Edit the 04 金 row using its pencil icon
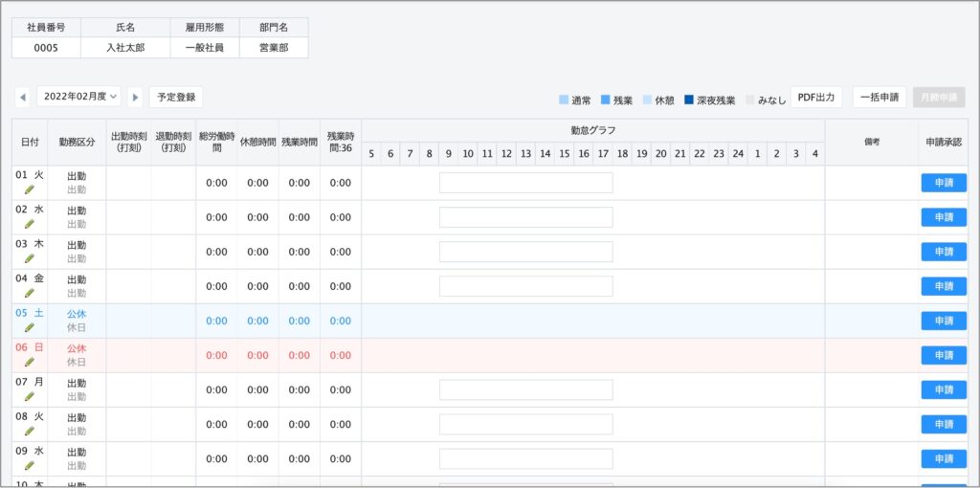Image resolution: width=980 pixels, height=488 pixels. click(30, 293)
